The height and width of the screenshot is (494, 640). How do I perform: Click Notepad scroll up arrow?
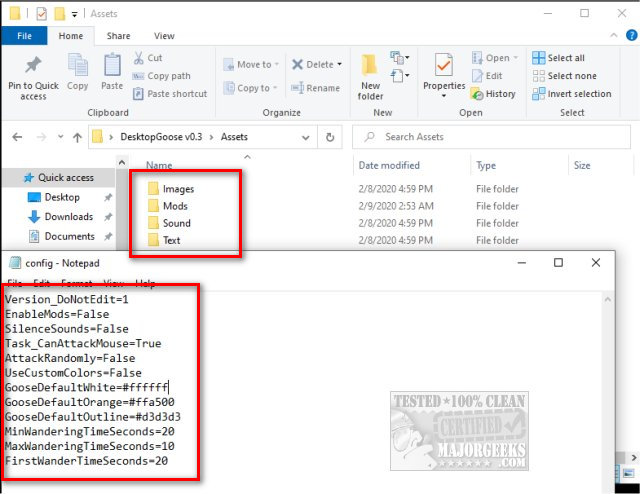tap(607, 300)
